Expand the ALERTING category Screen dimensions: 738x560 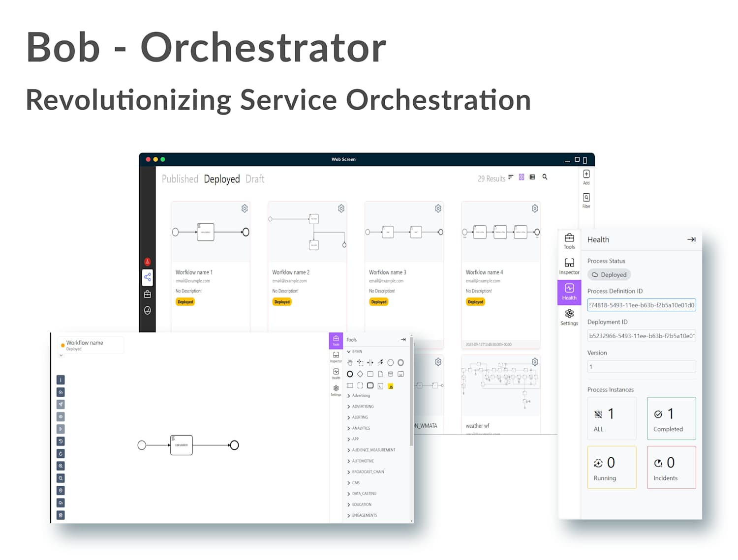coord(358,417)
